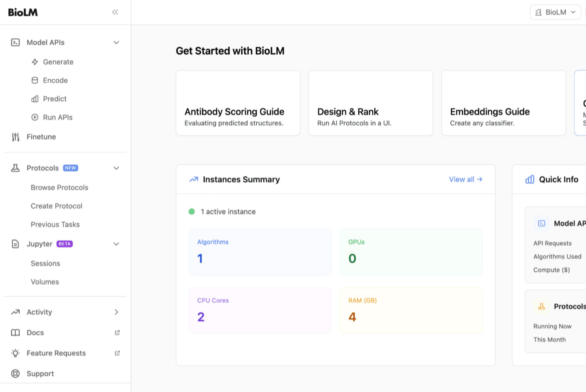Open Encode in sidebar
586x392 pixels.
(x=55, y=80)
